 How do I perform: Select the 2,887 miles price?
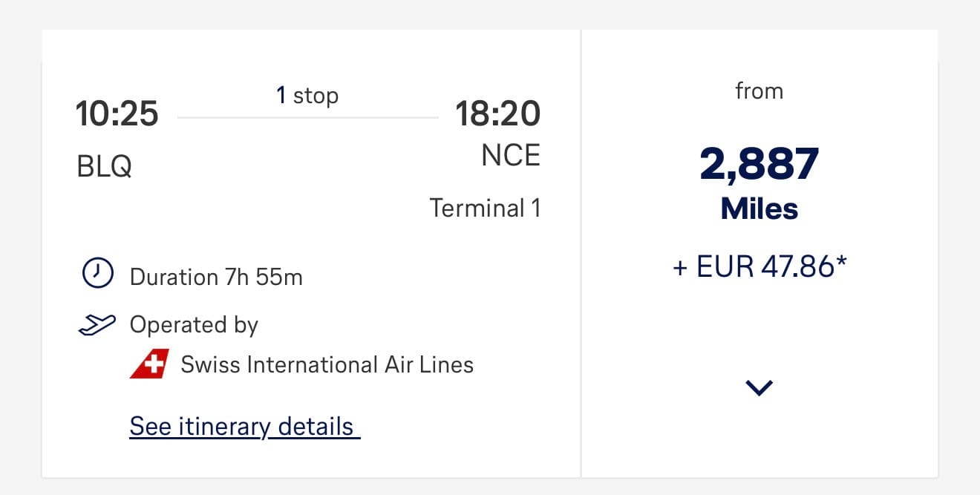tap(759, 164)
